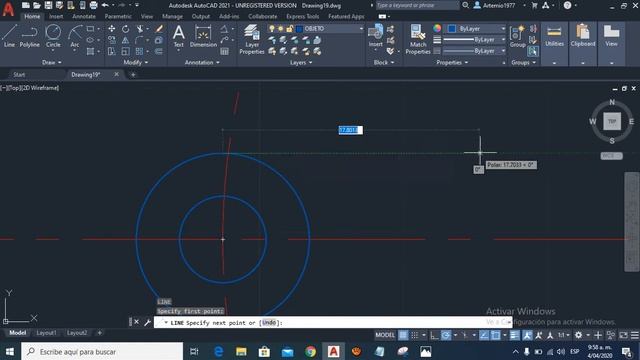The width and height of the screenshot is (640, 360).
Task: Click the layer color blue swatch
Action: pos(299,29)
